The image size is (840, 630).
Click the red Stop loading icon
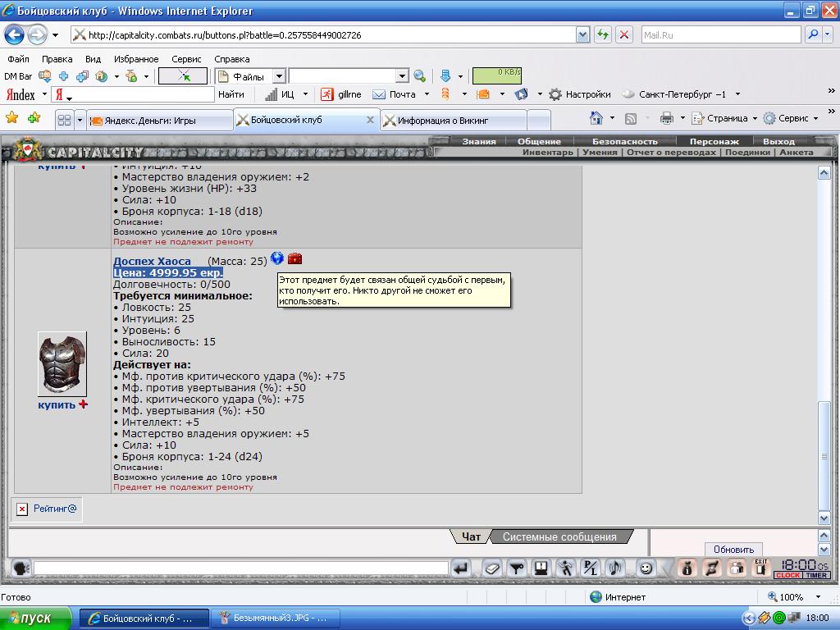point(624,35)
